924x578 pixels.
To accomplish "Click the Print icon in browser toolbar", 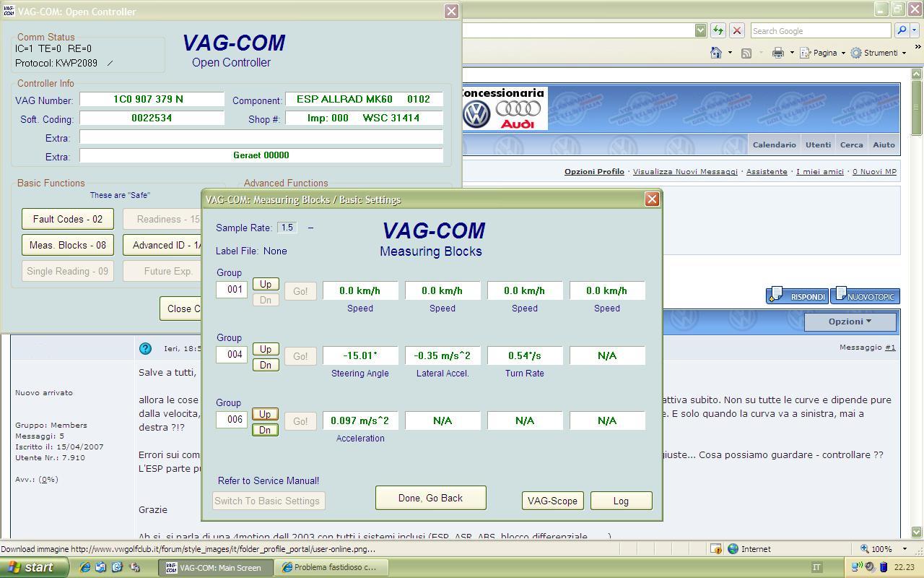I will (777, 53).
